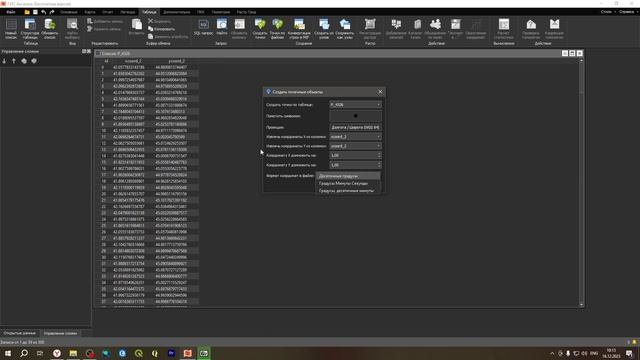Select Градусы Минуты Секунды option

348,183
